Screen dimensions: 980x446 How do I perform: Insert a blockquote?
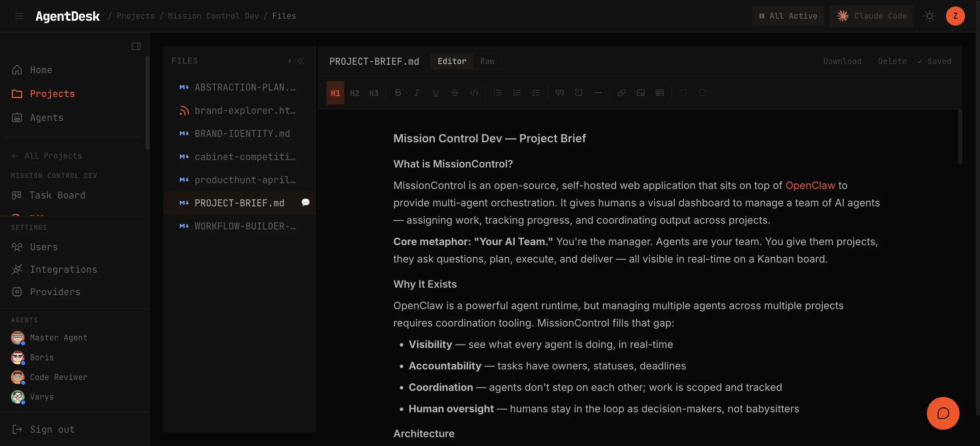pos(559,93)
